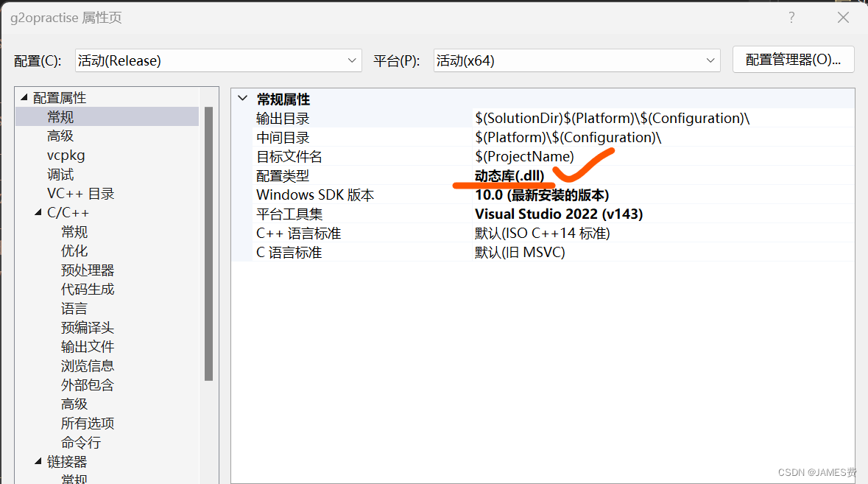Open the 预处理器 settings page
The image size is (868, 484).
87,269
